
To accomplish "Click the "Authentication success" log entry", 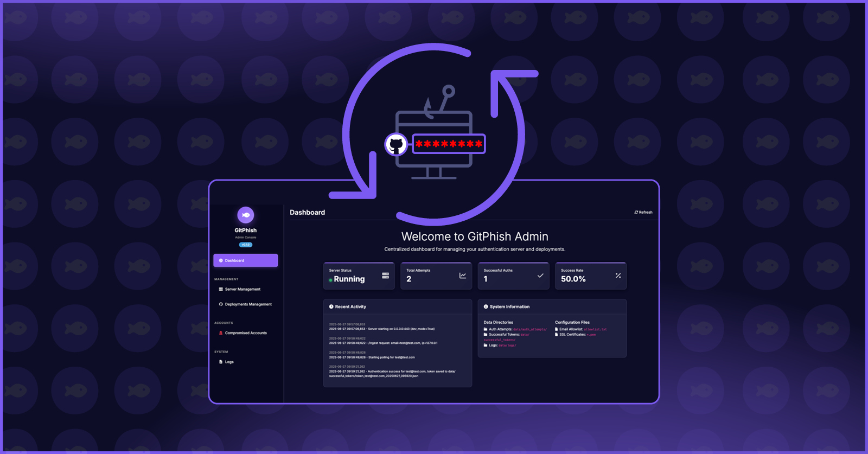I will pyautogui.click(x=392, y=374).
